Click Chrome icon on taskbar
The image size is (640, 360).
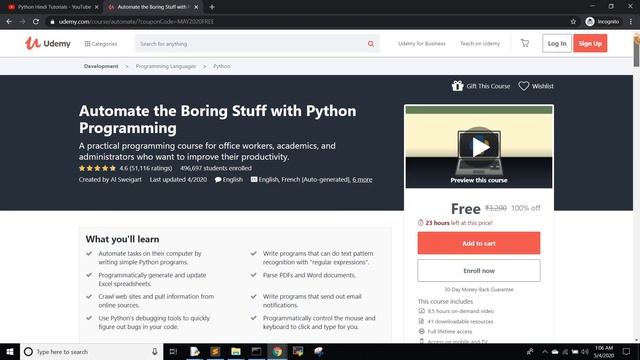pos(277,351)
